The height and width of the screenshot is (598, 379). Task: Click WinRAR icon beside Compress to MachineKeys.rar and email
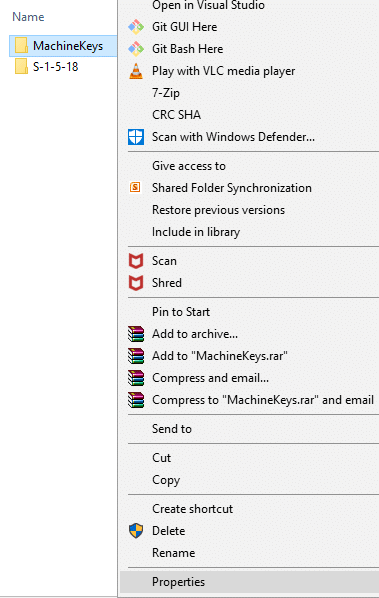click(x=136, y=400)
